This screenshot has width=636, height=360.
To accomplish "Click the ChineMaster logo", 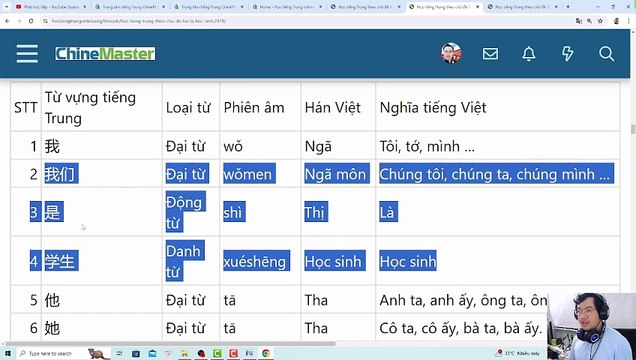I will pyautogui.click(x=105, y=54).
